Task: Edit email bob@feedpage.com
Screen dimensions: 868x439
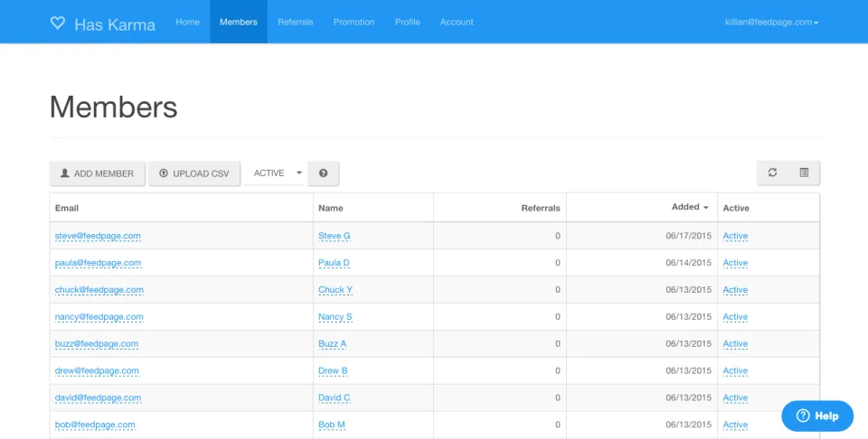Action: [95, 425]
